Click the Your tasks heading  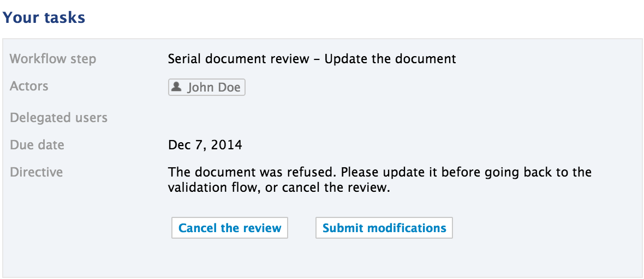[44, 17]
